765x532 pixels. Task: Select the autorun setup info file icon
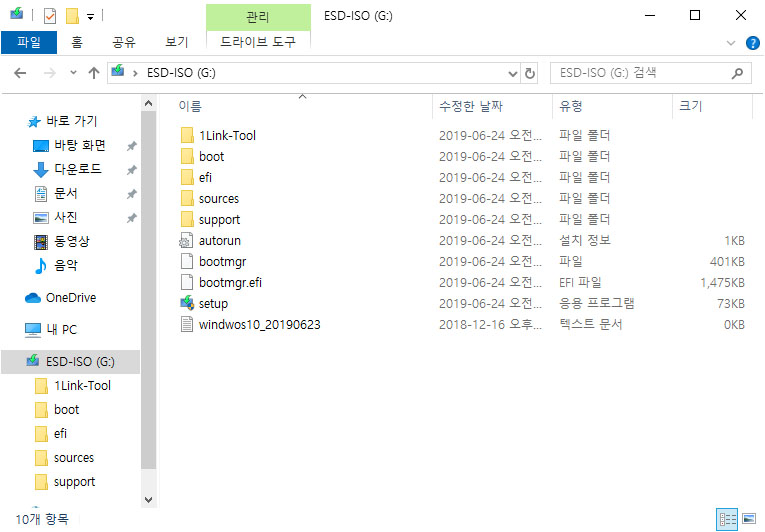(186, 241)
